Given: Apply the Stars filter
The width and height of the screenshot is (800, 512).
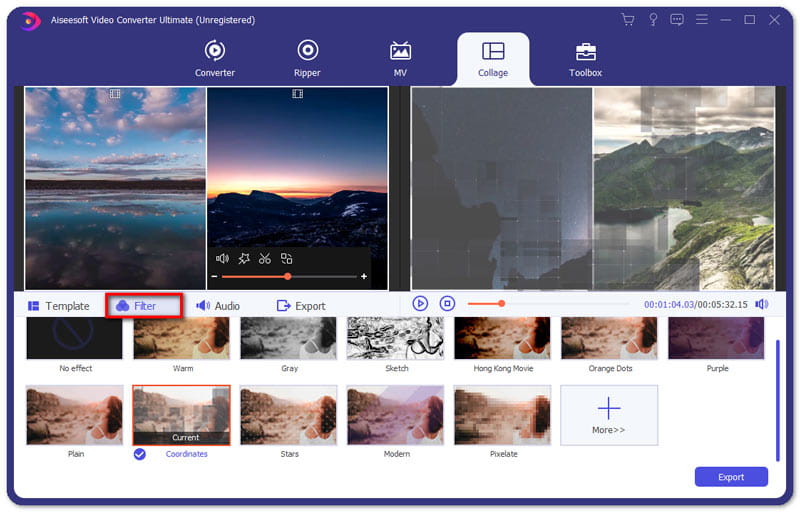Looking at the screenshot, I should 288,415.
